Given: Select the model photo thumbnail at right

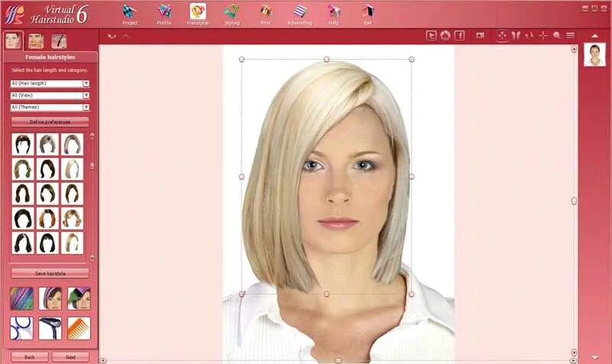Looking at the screenshot, I should [x=594, y=54].
